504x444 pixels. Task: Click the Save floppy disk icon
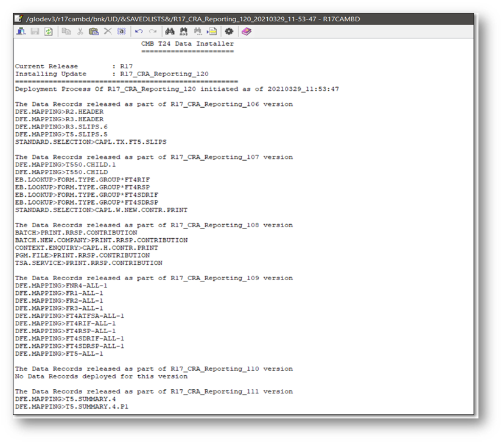click(x=35, y=31)
